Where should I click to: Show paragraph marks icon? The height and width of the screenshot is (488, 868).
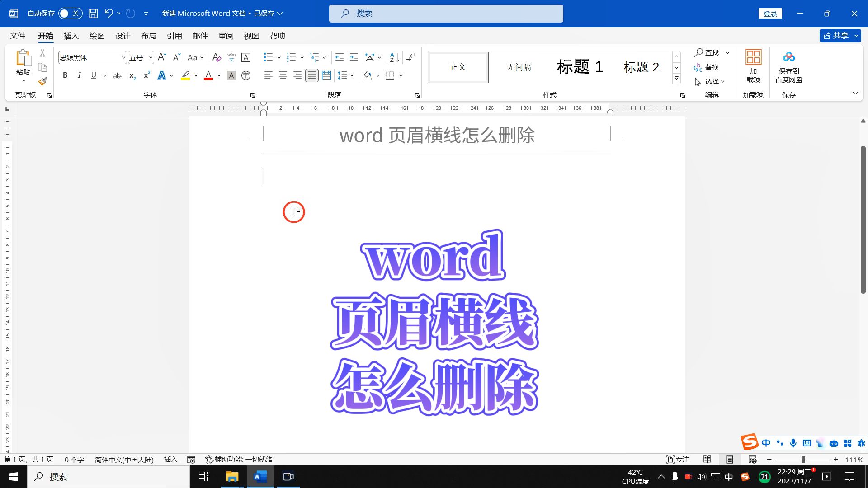click(410, 57)
